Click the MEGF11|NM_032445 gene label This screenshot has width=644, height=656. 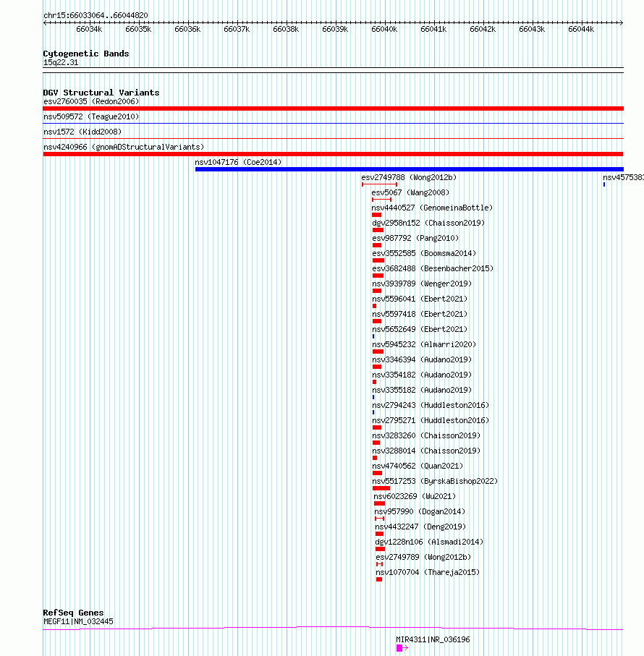pos(78,622)
